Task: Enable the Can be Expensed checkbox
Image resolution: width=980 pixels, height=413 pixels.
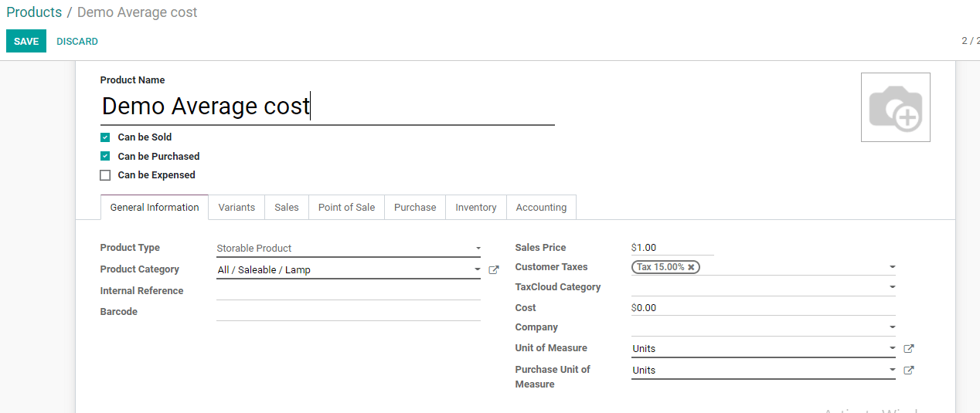Action: 105,175
